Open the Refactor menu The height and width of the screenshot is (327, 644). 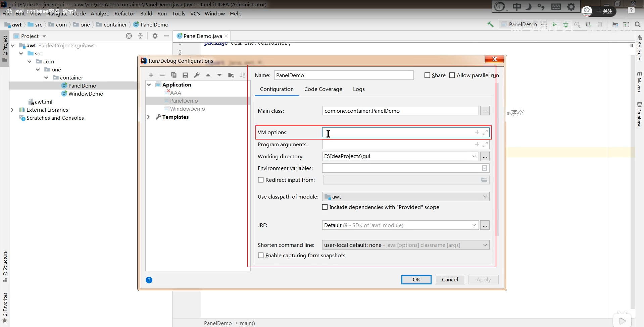125,13
